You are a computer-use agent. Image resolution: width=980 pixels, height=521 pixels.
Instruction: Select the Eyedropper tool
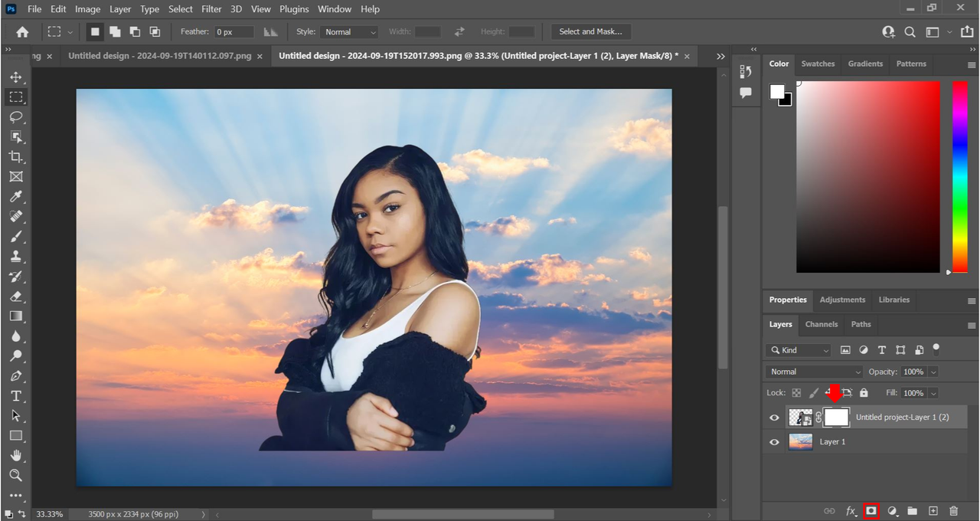16,197
